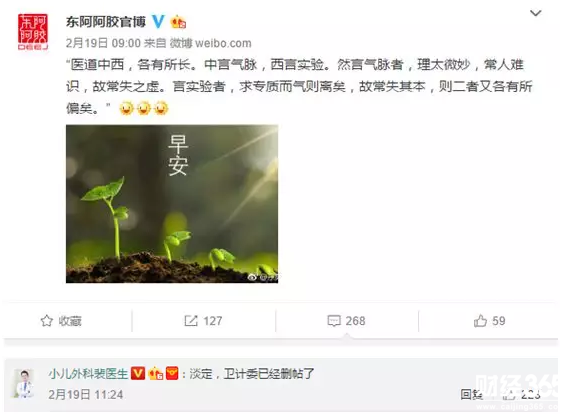Click the repost icon showing 127
The height and width of the screenshot is (416, 571).
(x=203, y=321)
